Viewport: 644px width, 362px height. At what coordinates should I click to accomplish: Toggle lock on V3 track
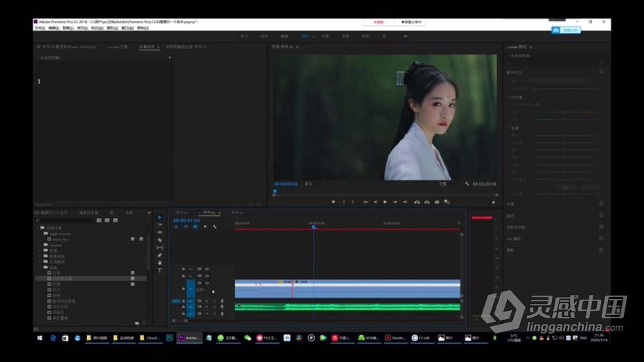[184, 269]
